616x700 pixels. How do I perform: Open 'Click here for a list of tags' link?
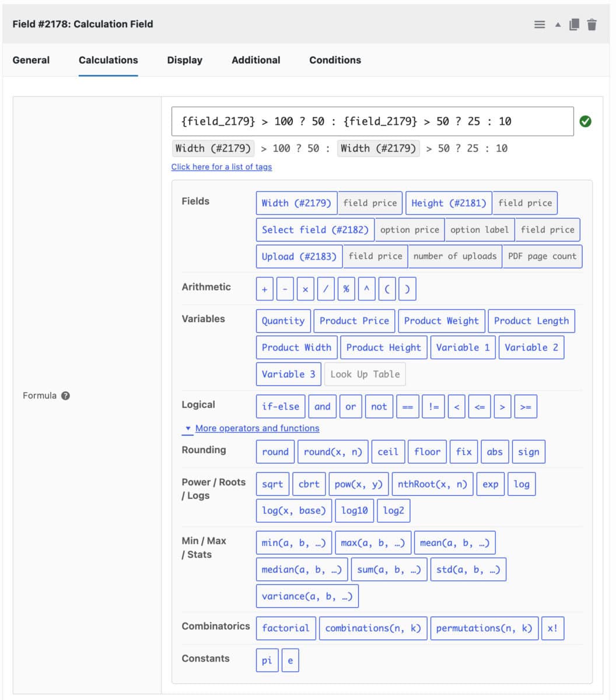click(x=222, y=167)
